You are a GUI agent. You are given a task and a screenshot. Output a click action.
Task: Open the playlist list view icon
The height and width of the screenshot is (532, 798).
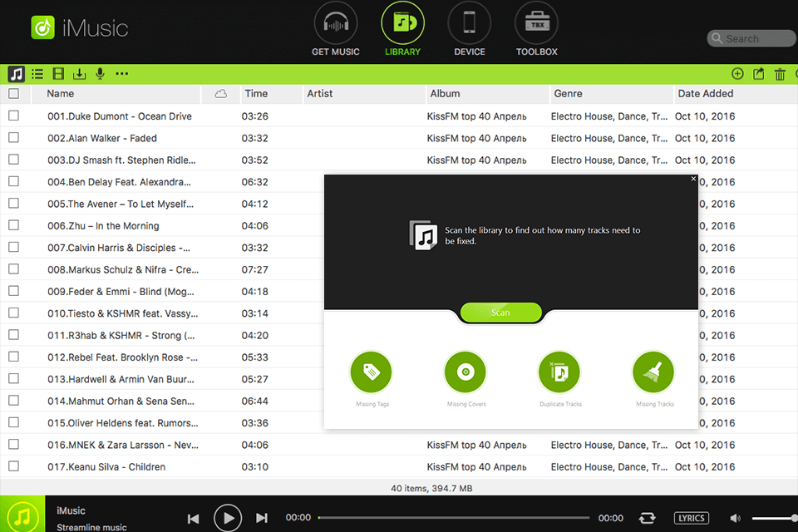[37, 73]
